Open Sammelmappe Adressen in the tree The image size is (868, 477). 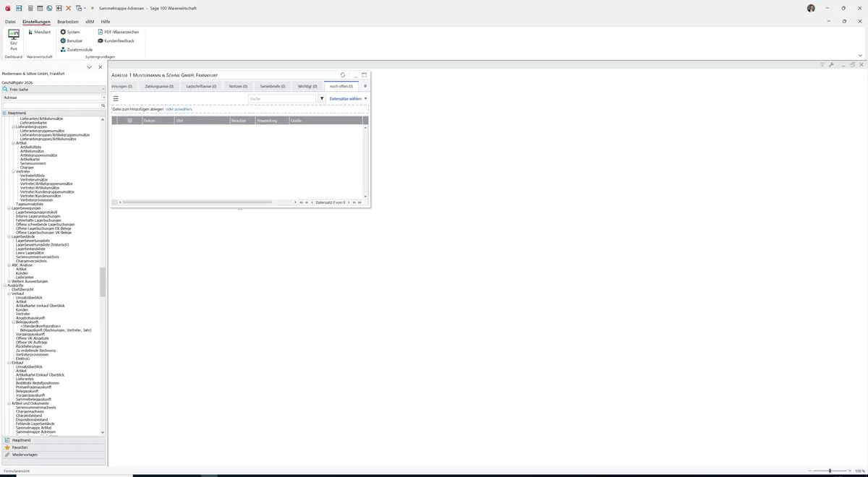35,432
